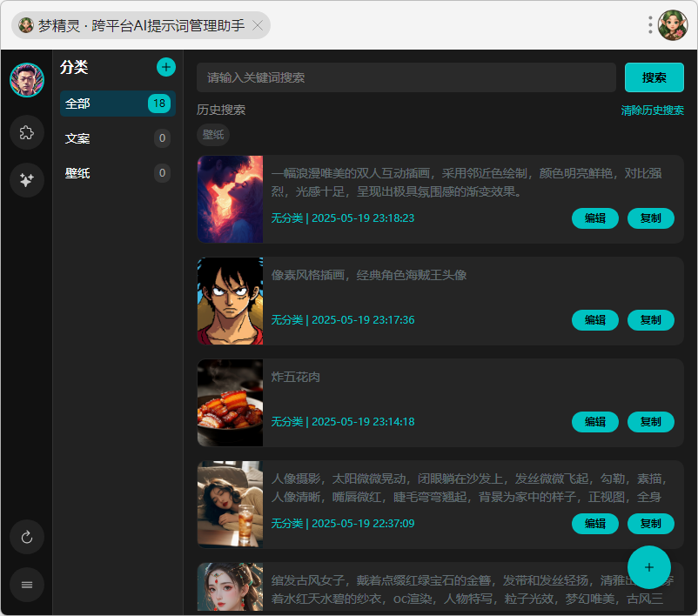Copy the 人像摄影 prompt
698x616 pixels.
click(x=651, y=524)
